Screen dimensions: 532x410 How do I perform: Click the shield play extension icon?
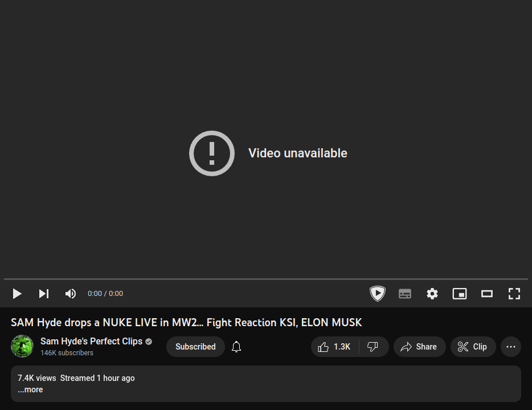point(377,294)
